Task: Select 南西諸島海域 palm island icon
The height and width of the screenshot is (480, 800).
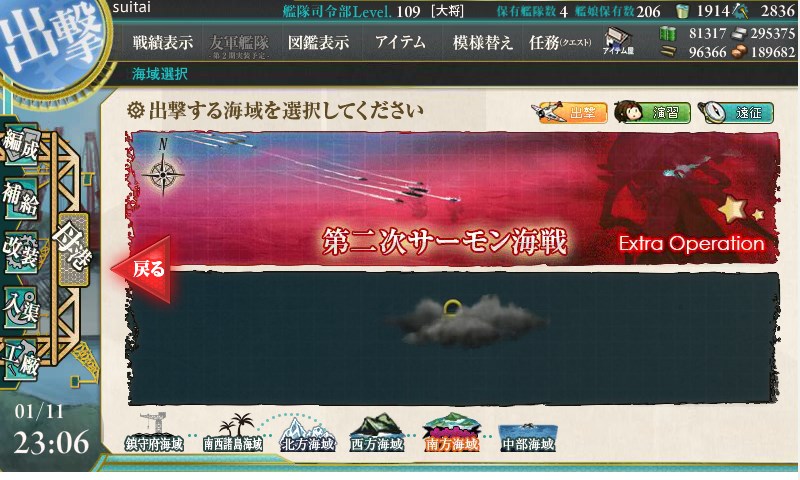Action: [233, 434]
